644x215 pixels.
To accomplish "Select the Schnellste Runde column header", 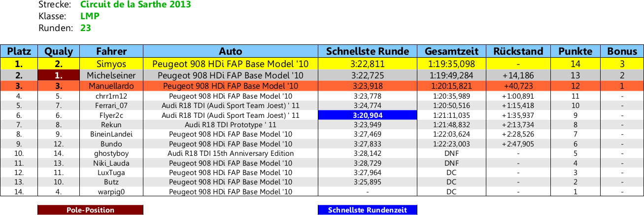I will pyautogui.click(x=368, y=51).
